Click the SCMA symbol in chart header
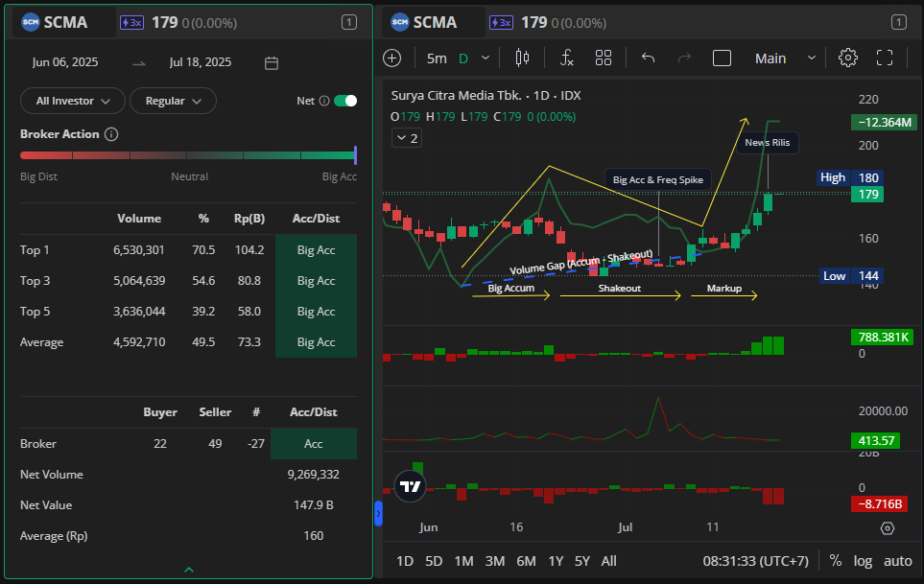The image size is (924, 584). click(x=435, y=22)
